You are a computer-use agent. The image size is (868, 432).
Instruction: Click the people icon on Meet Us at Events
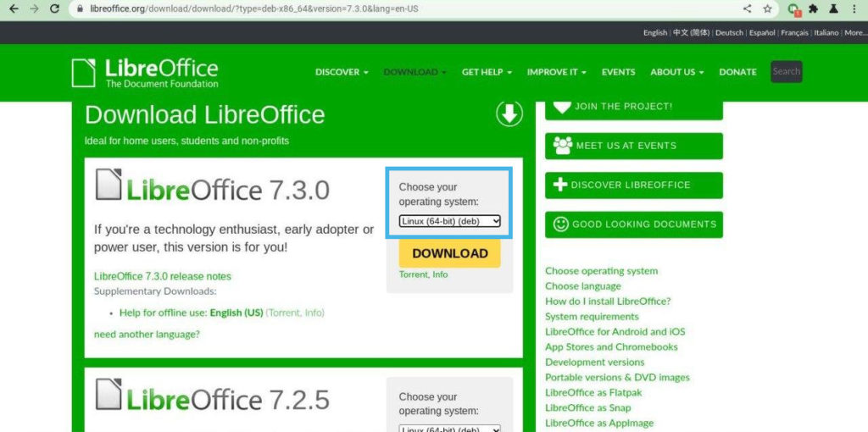[563, 146]
